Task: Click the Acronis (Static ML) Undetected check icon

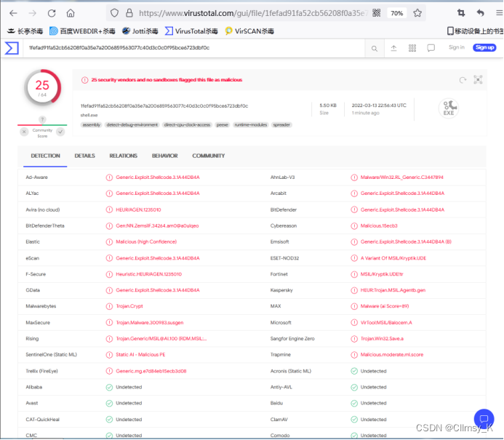Action: coord(354,371)
